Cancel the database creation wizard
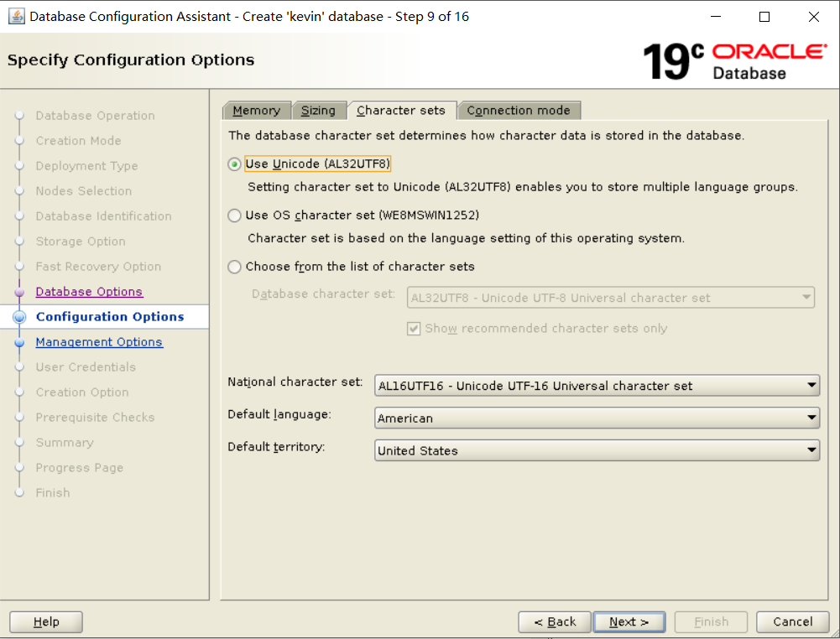This screenshot has width=840, height=639. (x=793, y=622)
